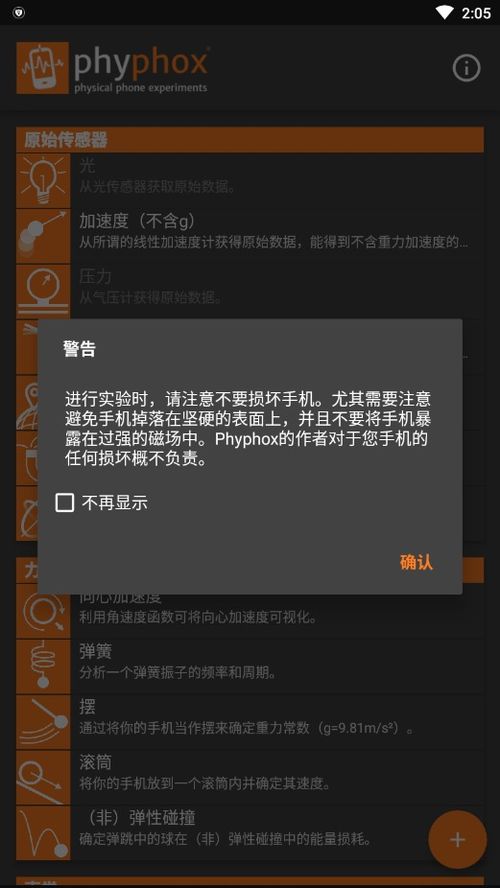This screenshot has height=888, width=500.
Task: Open the acceleration without g icon
Action: (43, 236)
